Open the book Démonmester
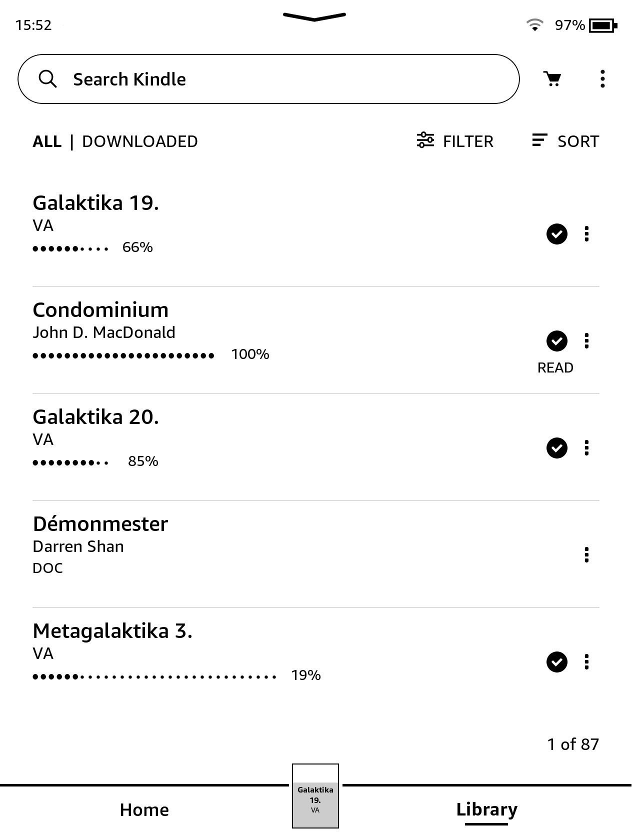This screenshot has height=840, width=632. tap(100, 524)
